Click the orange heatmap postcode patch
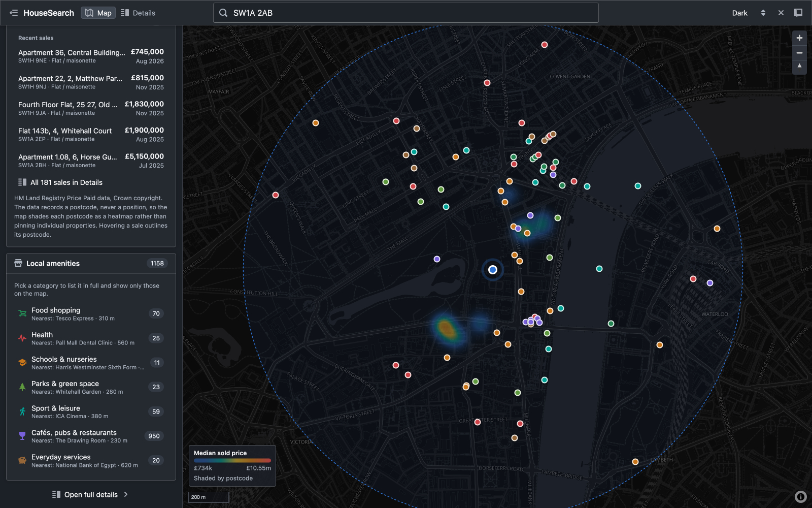This screenshot has height=508, width=812. (x=446, y=329)
